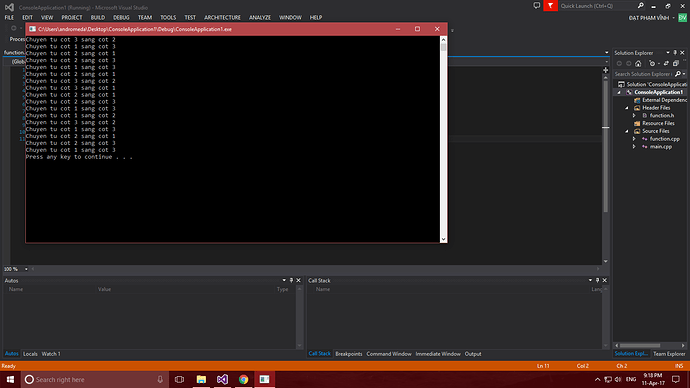Open the red notifications flag icon
690x388 pixels.
(550, 6)
